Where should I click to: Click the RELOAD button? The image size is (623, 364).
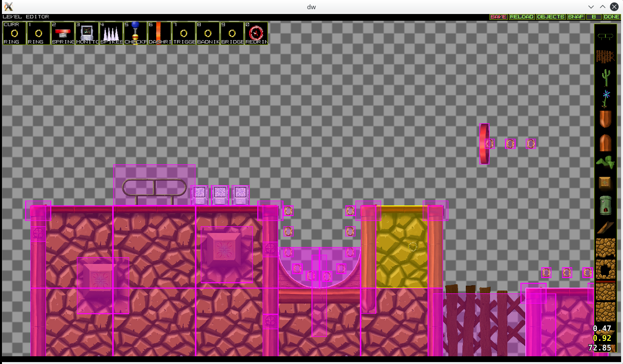[521, 17]
